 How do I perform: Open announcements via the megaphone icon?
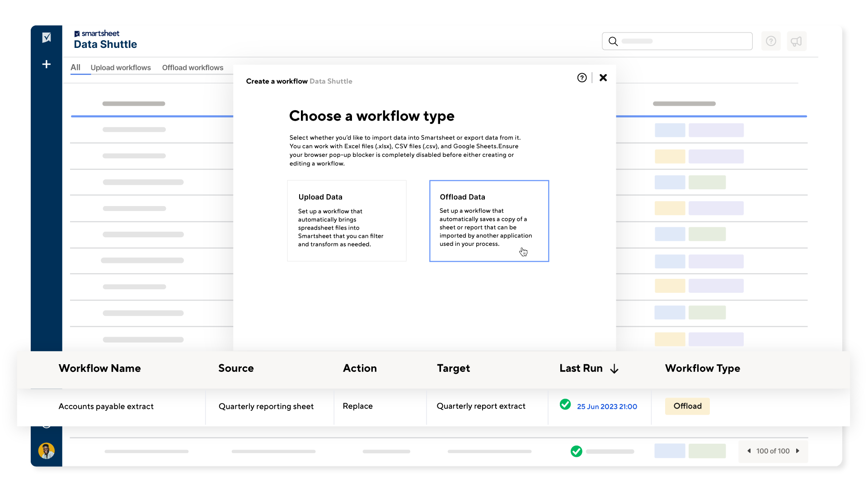pyautogui.click(x=796, y=41)
